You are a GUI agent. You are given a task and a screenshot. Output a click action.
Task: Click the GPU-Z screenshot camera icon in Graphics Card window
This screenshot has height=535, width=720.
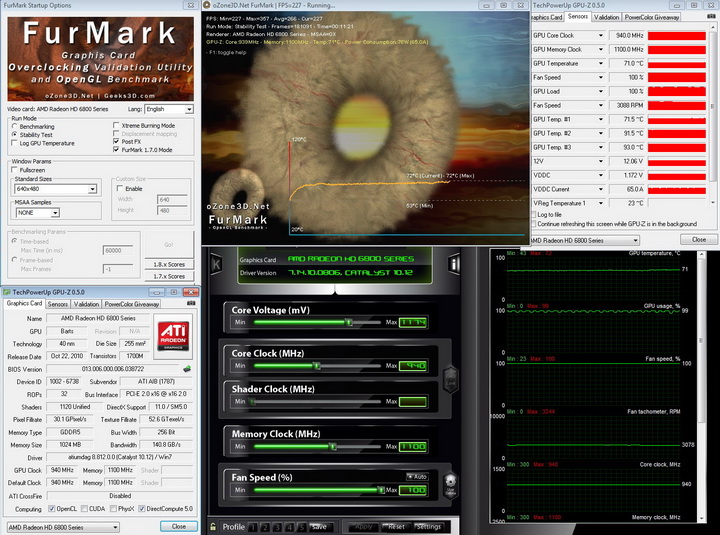pyautogui.click(x=191, y=303)
